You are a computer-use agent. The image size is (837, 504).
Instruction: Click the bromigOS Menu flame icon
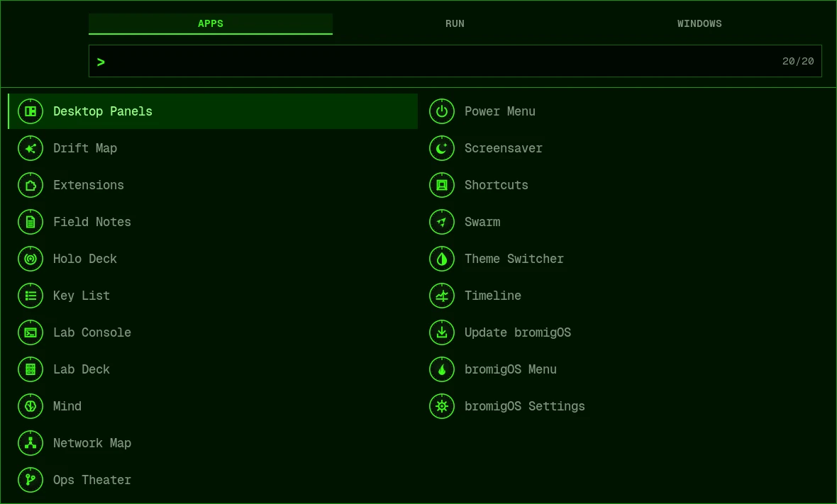pos(441,369)
